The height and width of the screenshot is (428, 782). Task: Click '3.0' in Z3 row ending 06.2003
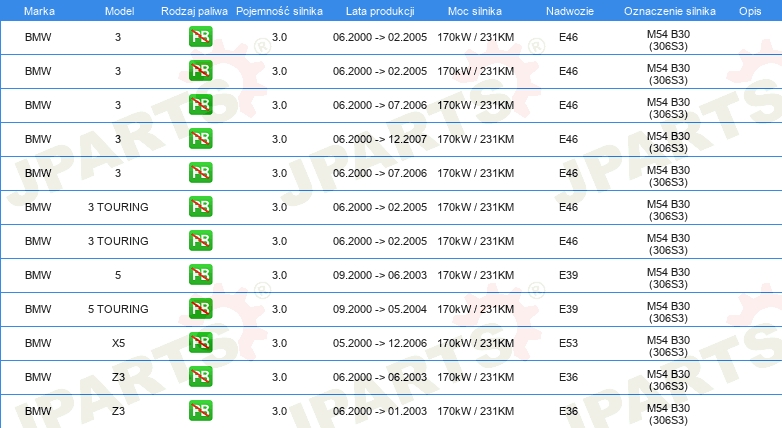point(279,377)
